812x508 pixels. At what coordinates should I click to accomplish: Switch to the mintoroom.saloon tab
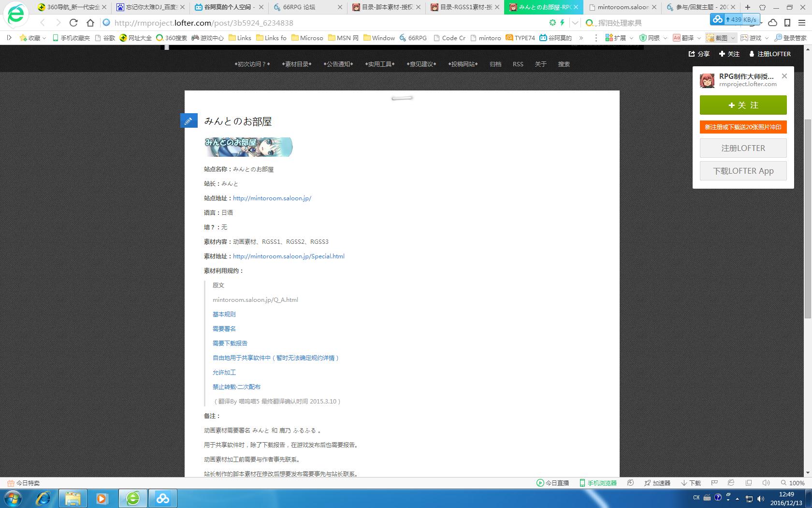(x=623, y=7)
